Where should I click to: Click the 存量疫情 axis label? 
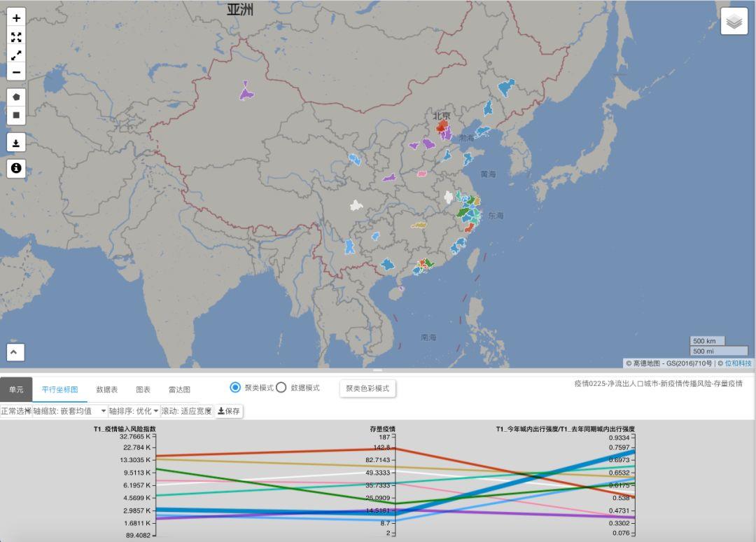382,429
